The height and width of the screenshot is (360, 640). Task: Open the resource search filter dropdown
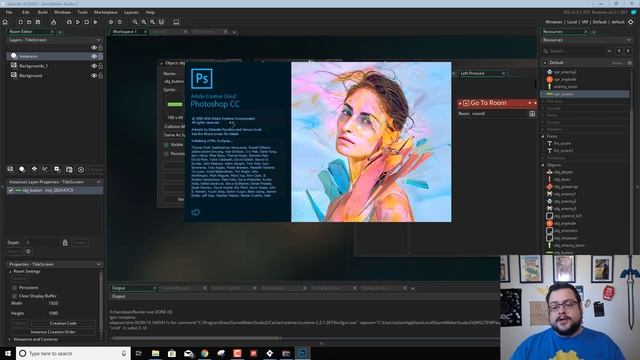click(x=609, y=51)
